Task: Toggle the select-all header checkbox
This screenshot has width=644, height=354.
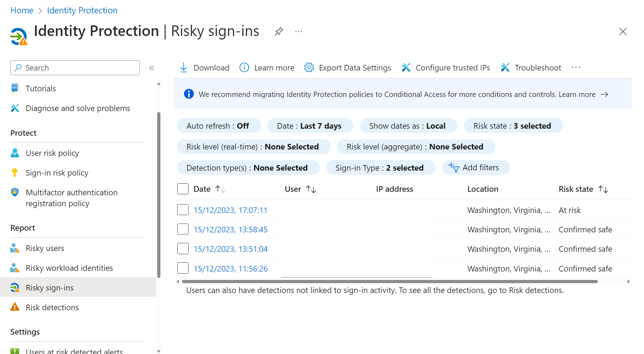Action: point(183,189)
